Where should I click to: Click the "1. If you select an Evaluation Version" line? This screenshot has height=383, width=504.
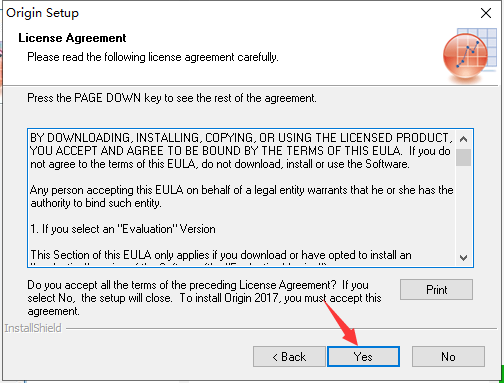click(x=123, y=229)
